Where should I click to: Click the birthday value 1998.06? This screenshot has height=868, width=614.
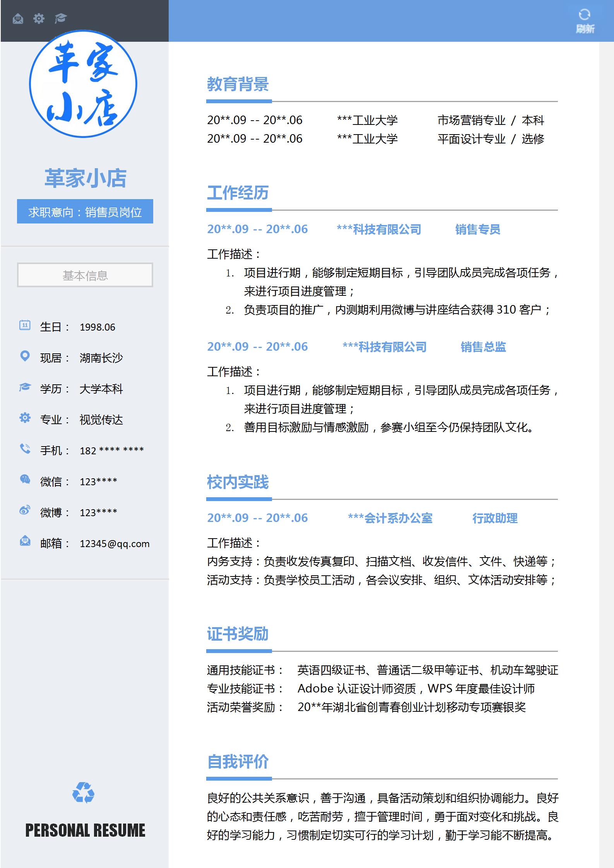tap(97, 327)
